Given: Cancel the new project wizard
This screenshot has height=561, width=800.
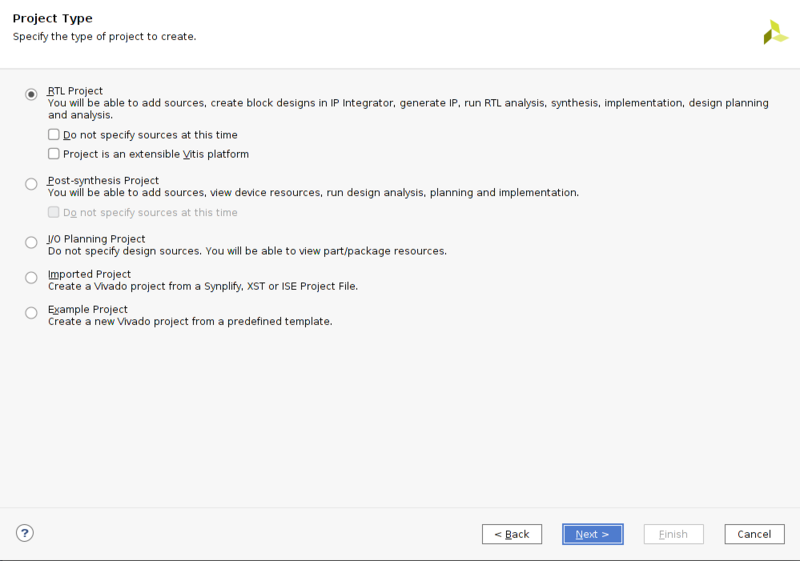Looking at the screenshot, I should (x=754, y=534).
